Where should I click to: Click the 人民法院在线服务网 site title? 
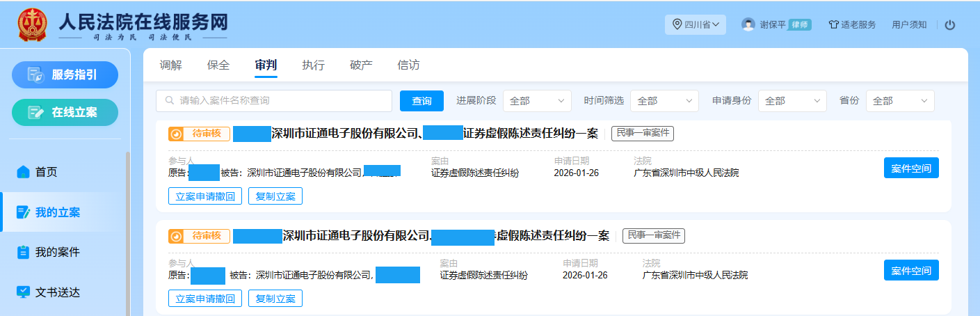click(x=144, y=22)
